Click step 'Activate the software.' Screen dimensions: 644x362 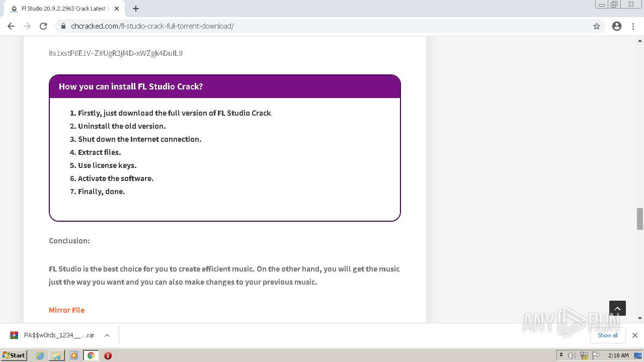pos(116,178)
